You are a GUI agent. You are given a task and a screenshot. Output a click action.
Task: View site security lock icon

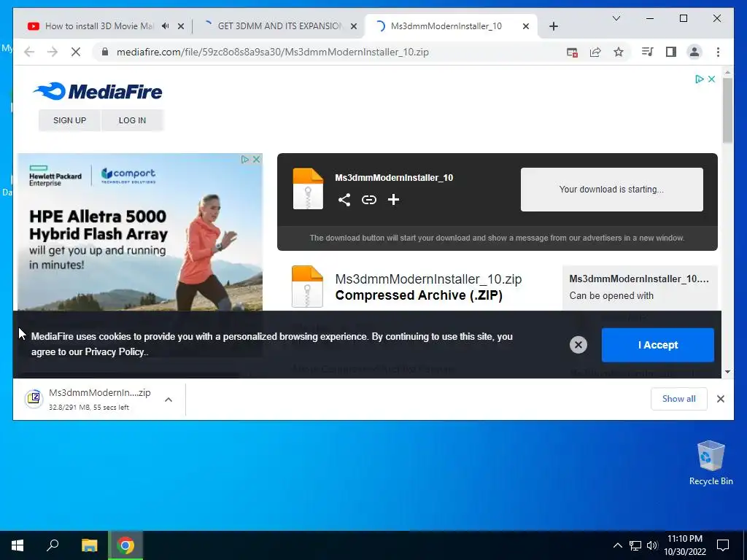(105, 52)
